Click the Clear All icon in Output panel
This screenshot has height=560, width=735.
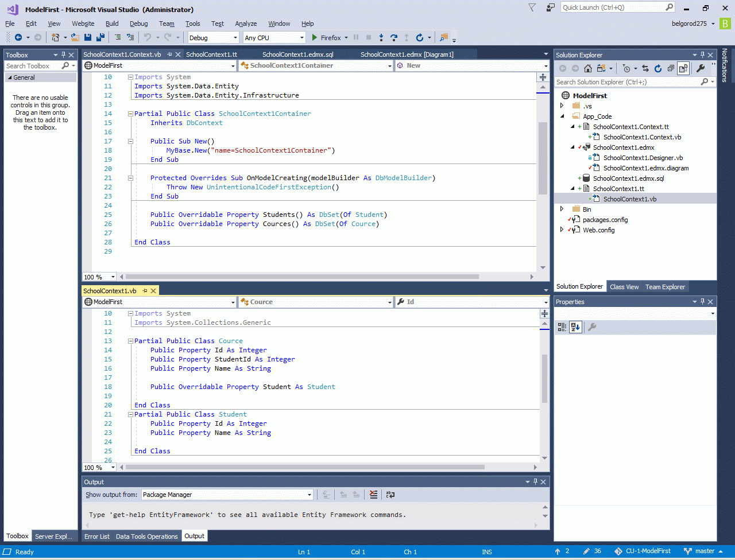coord(374,494)
